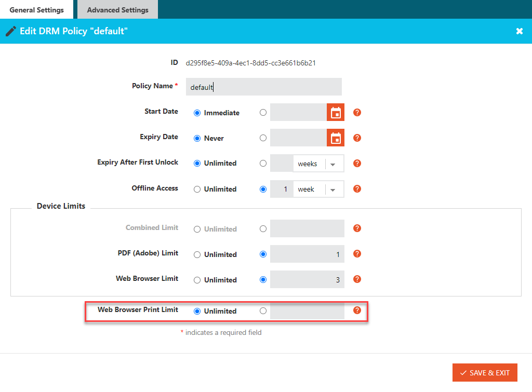532x392 pixels.
Task: Show help for Start Date
Action: (357, 113)
